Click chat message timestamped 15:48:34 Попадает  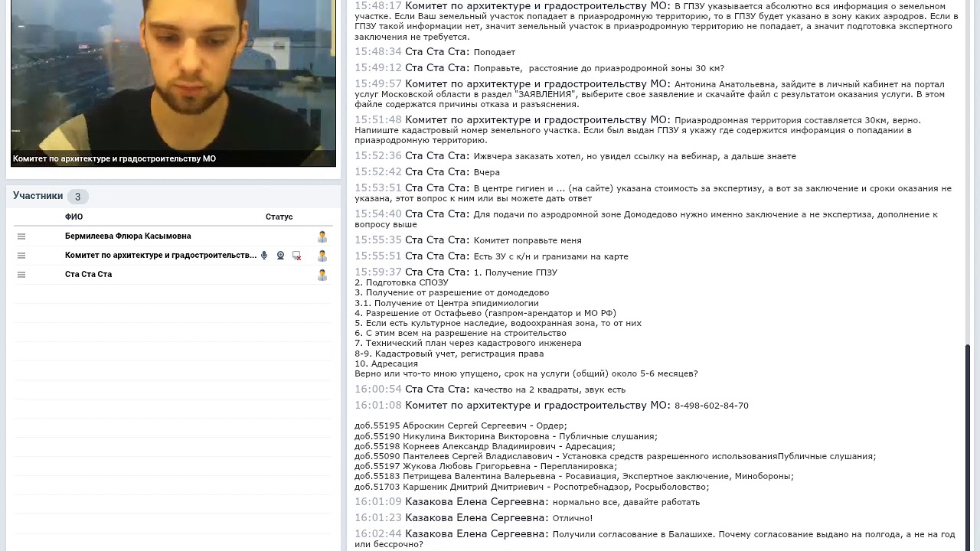coord(435,52)
